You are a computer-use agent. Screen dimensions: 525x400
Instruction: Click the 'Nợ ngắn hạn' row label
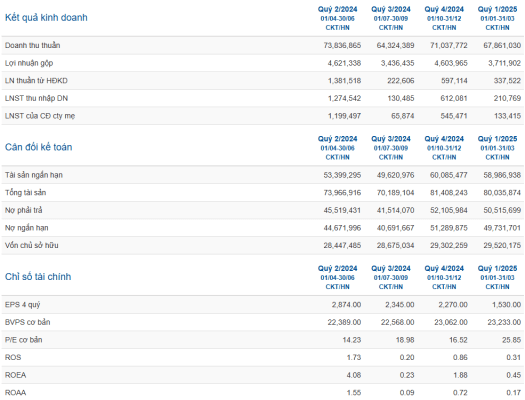[x=26, y=228]
